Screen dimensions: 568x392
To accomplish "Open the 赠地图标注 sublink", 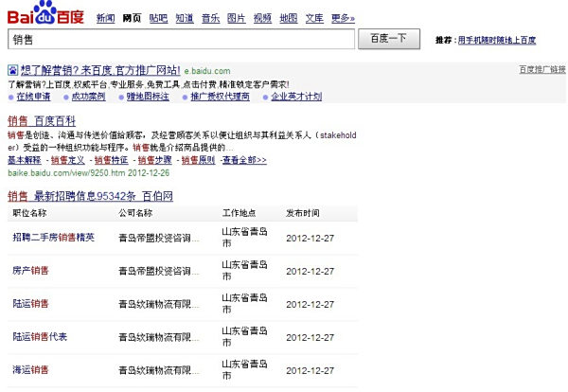I will point(148,97).
